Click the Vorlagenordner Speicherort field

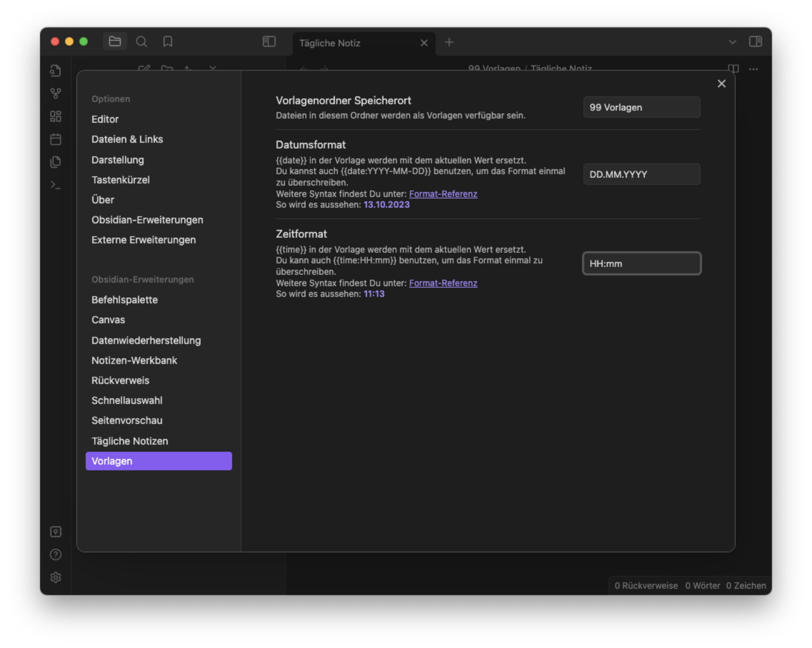pos(641,107)
